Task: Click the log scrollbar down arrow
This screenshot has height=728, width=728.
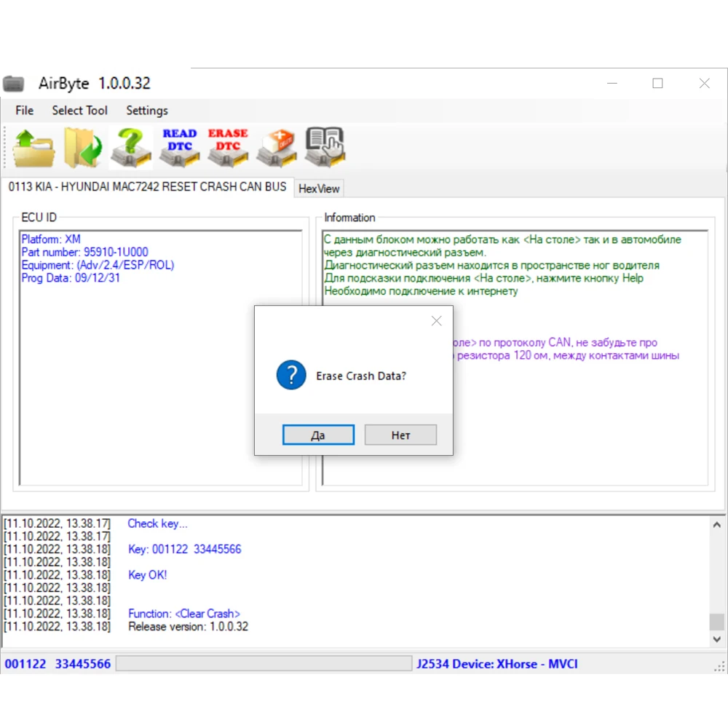Action: (x=717, y=639)
